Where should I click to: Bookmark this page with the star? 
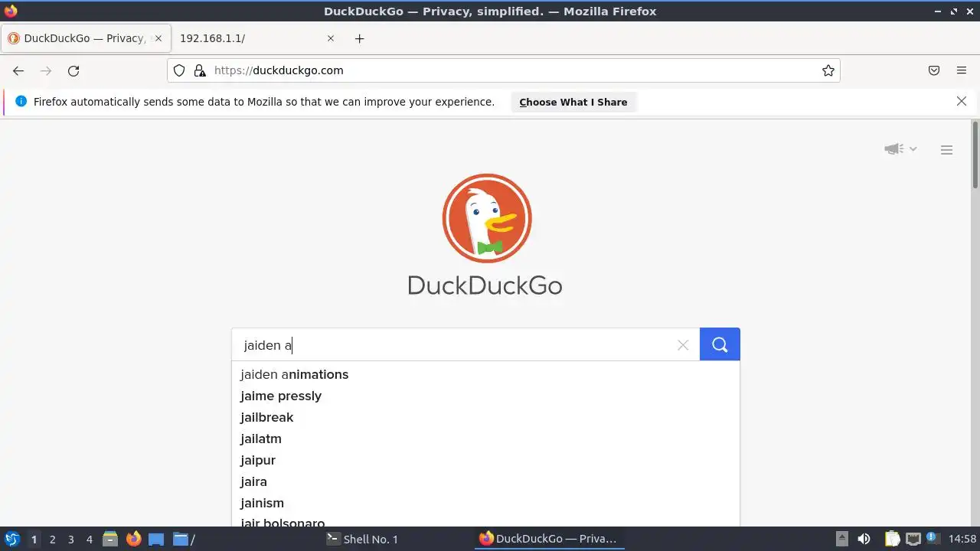(x=828, y=70)
